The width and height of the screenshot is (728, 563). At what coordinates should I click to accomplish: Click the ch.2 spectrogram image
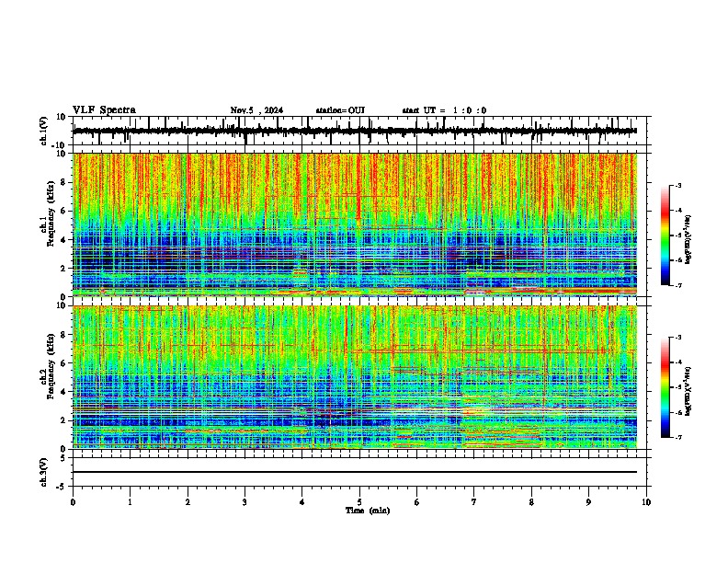tap(355, 377)
